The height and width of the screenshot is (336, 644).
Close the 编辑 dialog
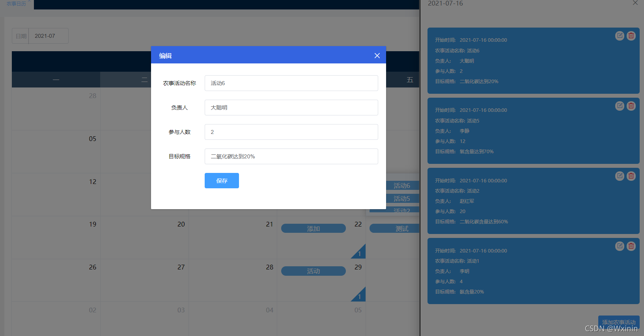pos(377,56)
